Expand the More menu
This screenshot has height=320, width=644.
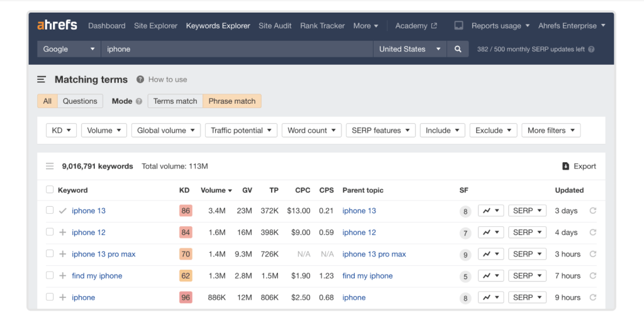click(365, 26)
